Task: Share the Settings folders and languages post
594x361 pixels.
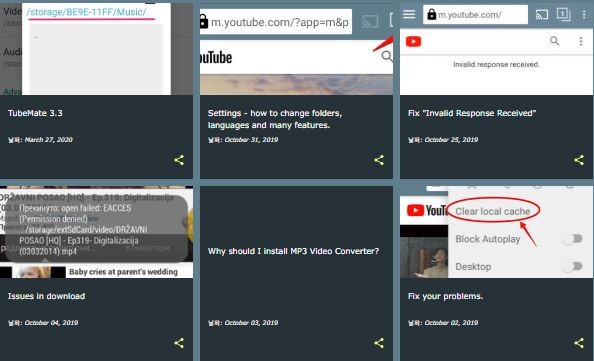Action: click(x=379, y=160)
